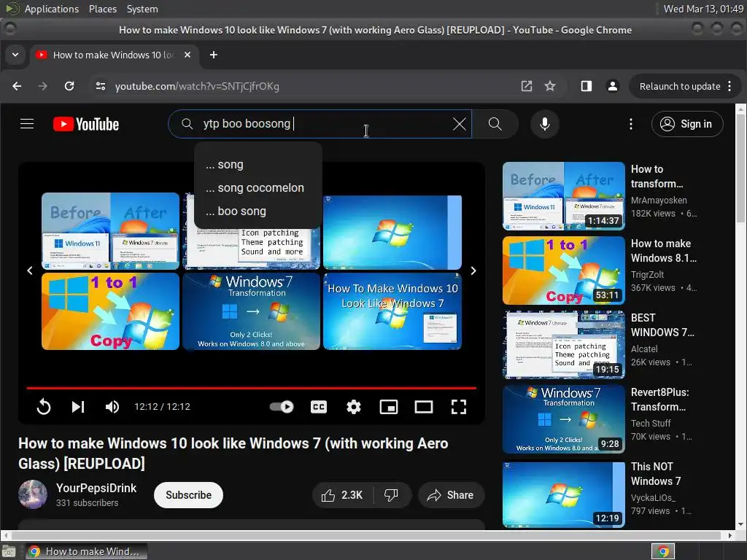Select Chrome window in bottom taskbar
The image size is (747, 560).
tap(86, 551)
